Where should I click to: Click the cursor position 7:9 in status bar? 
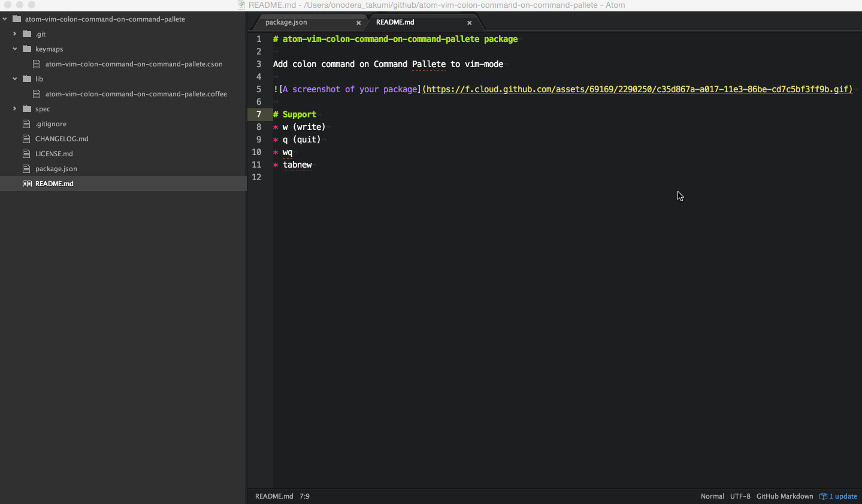click(x=304, y=496)
